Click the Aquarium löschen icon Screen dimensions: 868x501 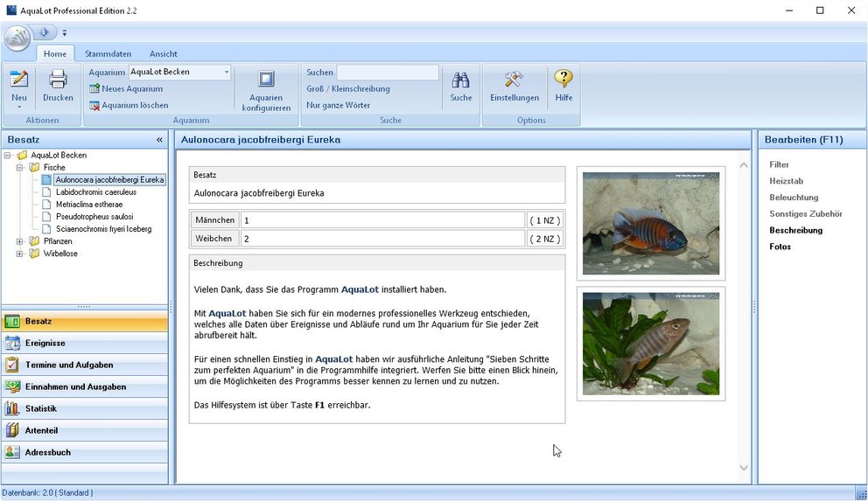pyautogui.click(x=94, y=105)
